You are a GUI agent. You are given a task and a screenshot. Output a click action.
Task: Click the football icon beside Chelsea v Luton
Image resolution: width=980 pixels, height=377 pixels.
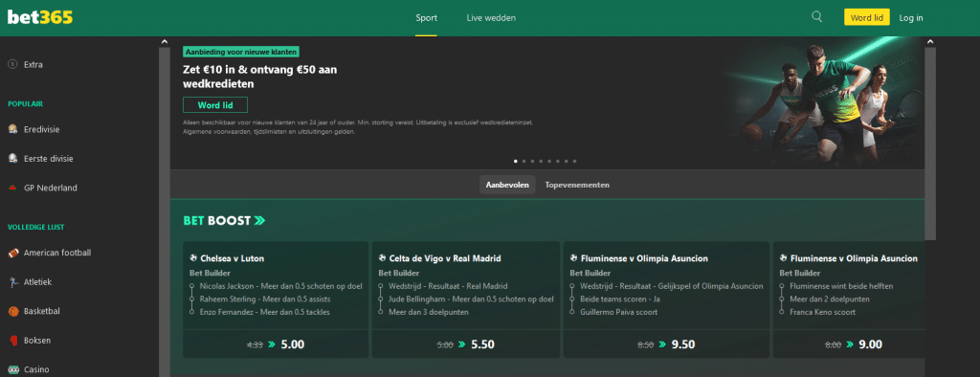(193, 257)
